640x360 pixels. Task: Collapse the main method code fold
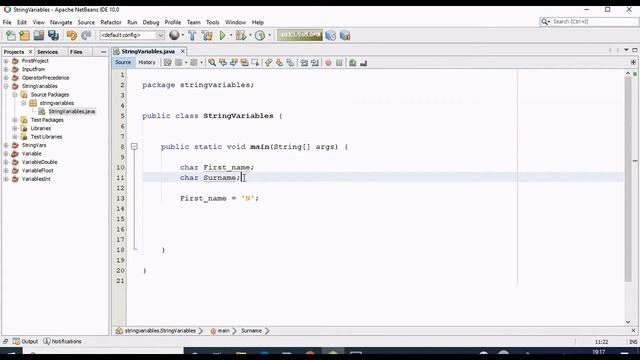point(134,147)
